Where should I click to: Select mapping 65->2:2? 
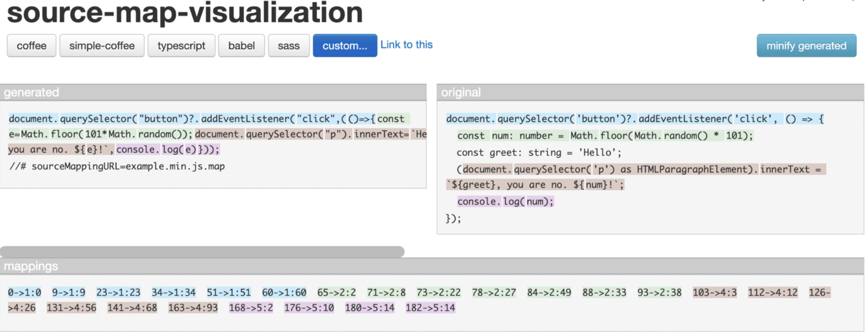pos(336,292)
